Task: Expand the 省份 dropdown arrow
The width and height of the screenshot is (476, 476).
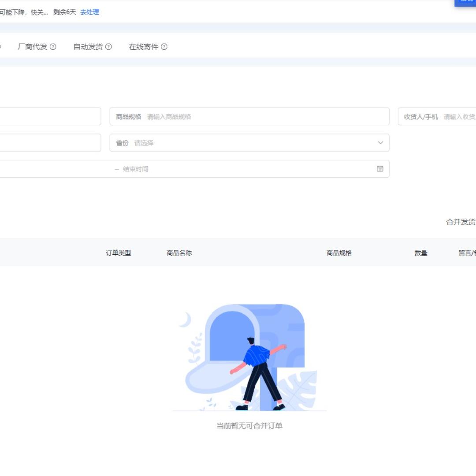Action: [380, 143]
